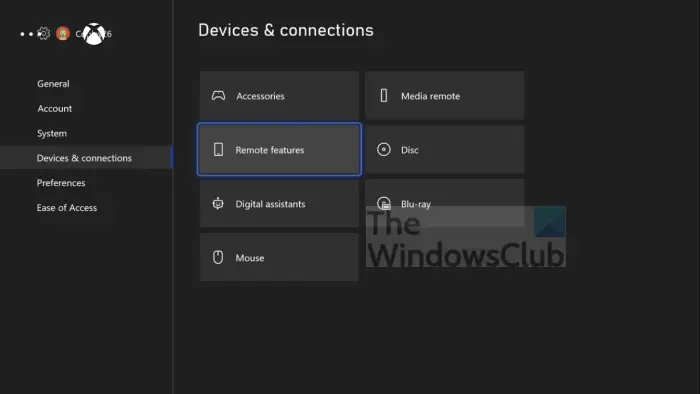
Task: Open the Disc settings tile
Action: (x=445, y=149)
